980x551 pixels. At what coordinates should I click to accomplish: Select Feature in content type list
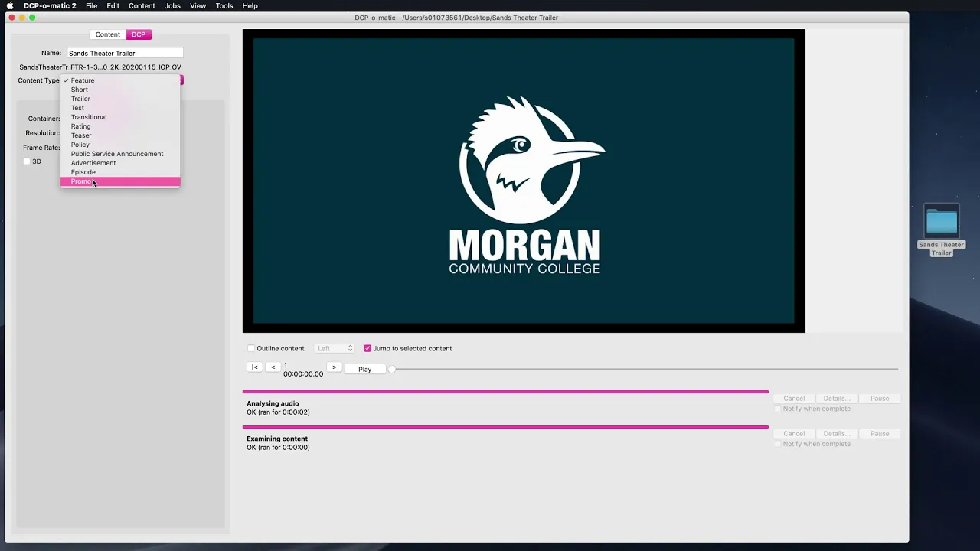[x=120, y=80]
